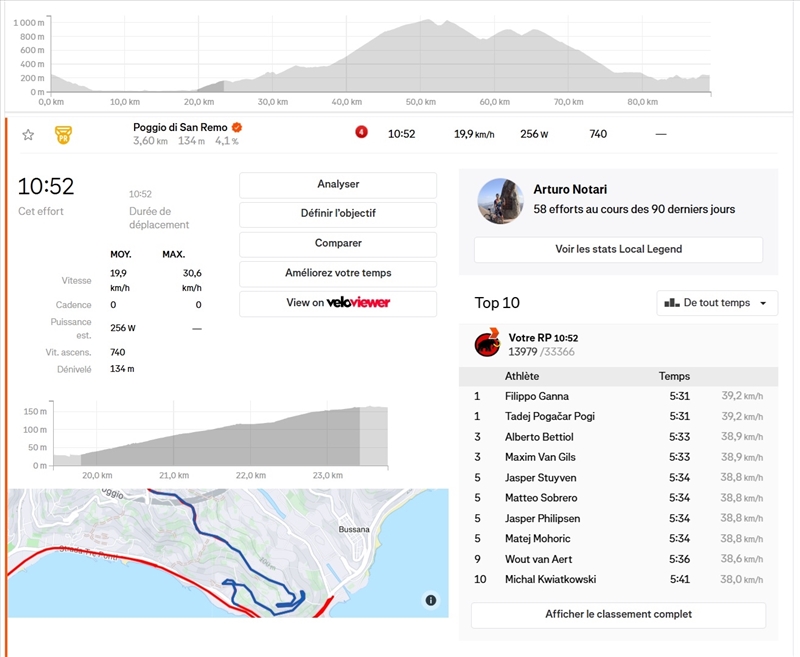Click the PR medal icon
The width and height of the screenshot is (800, 657).
click(63, 134)
